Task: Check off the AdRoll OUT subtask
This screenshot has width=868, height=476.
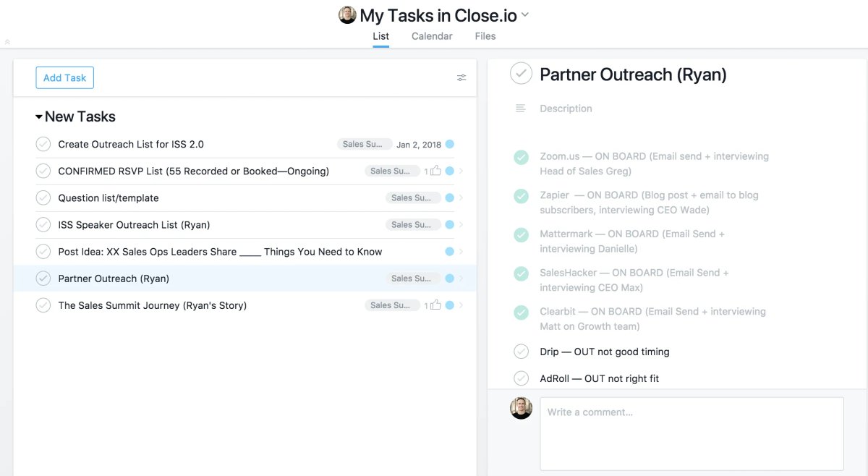Action: 521,378
